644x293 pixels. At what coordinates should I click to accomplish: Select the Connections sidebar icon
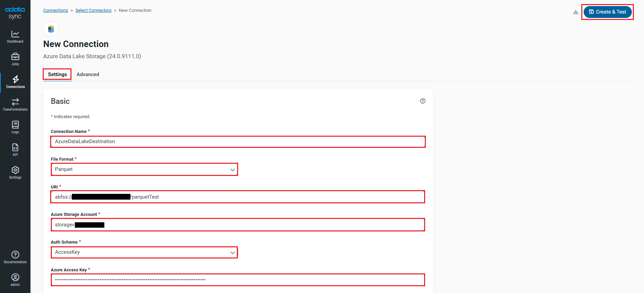(x=15, y=82)
